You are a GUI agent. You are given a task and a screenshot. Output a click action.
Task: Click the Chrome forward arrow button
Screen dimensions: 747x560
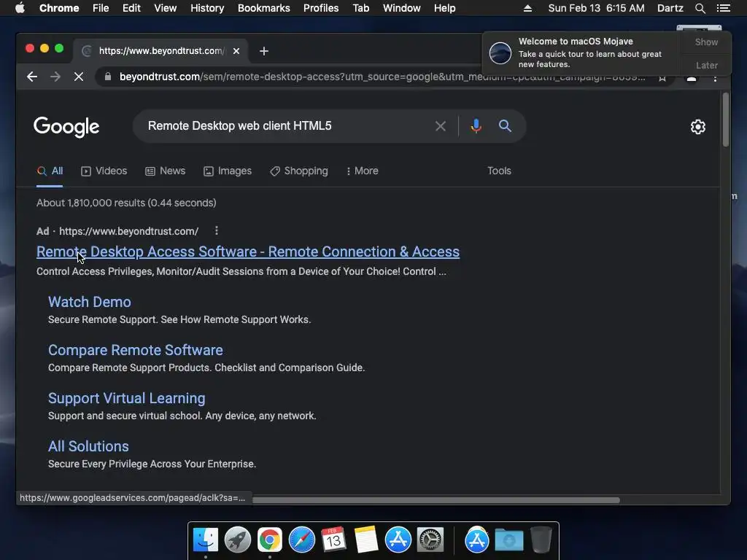coord(55,77)
